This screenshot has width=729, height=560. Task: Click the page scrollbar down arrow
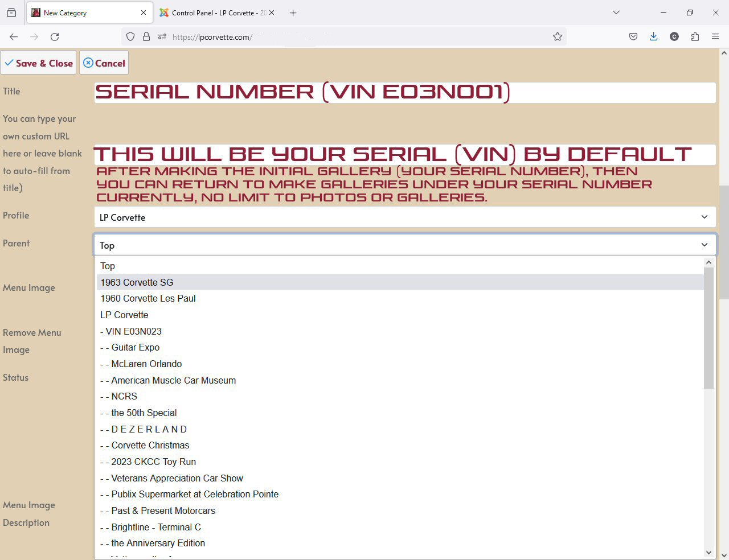[x=724, y=555]
